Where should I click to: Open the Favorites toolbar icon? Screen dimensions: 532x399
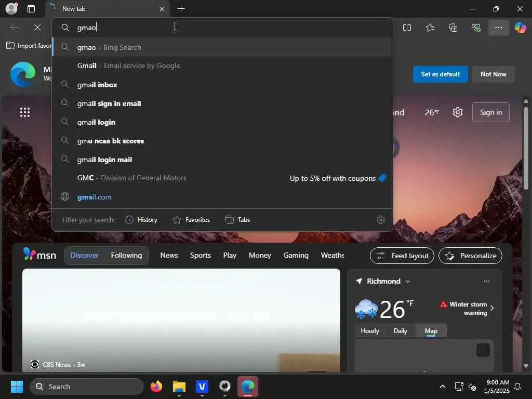(x=430, y=28)
